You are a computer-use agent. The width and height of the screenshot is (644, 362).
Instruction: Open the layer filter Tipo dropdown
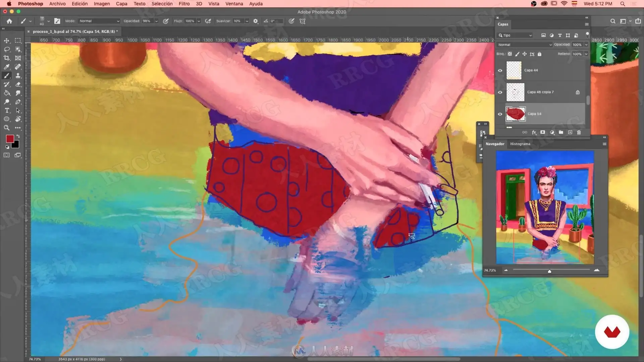click(x=515, y=35)
